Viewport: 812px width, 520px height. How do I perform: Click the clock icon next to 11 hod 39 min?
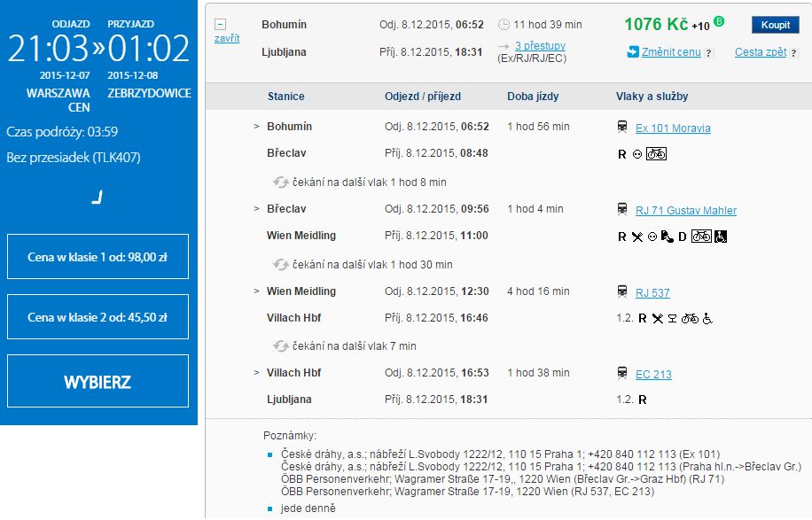click(504, 24)
